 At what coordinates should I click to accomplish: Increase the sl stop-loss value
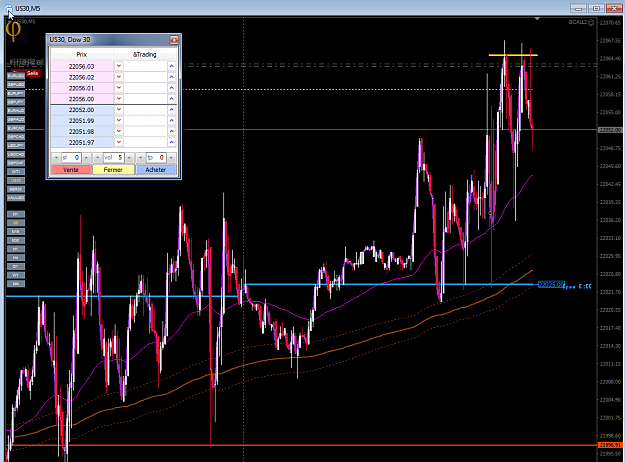[86, 158]
